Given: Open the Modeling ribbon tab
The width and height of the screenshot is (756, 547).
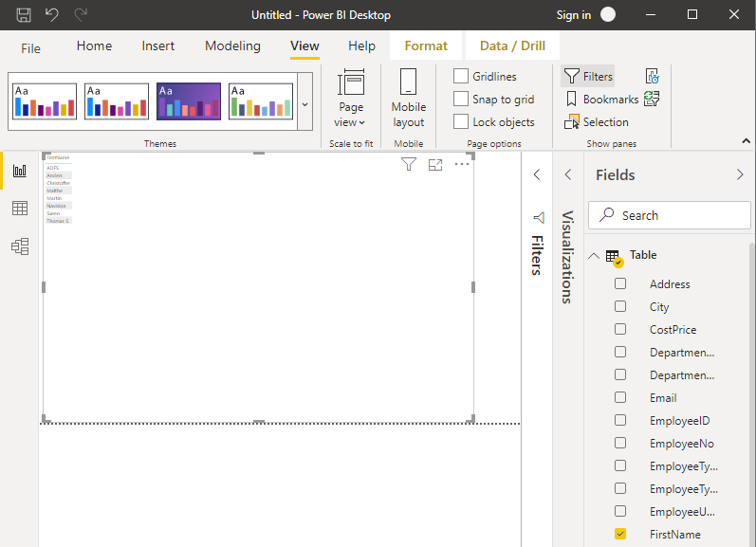Looking at the screenshot, I should (x=232, y=46).
